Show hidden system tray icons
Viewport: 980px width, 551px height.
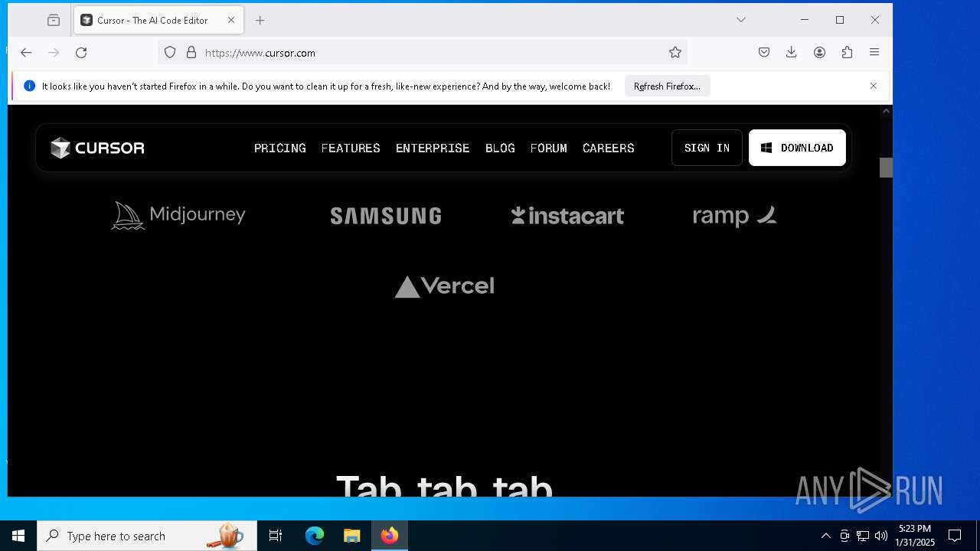[825, 536]
